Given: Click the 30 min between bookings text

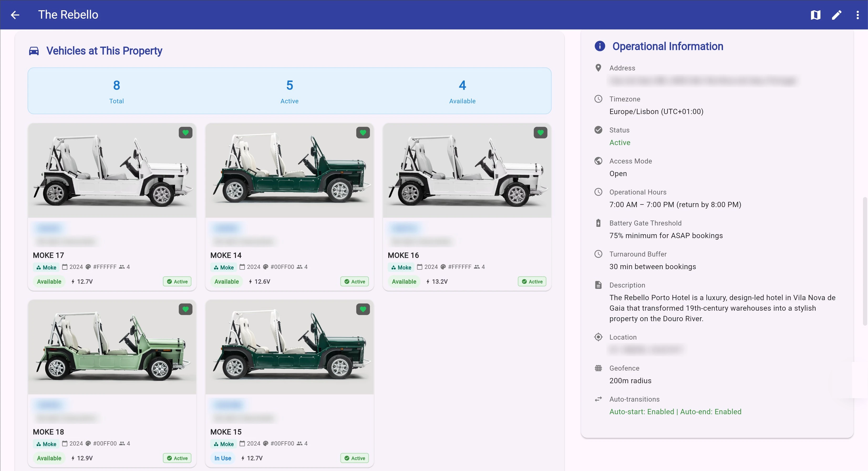Looking at the screenshot, I should [653, 267].
